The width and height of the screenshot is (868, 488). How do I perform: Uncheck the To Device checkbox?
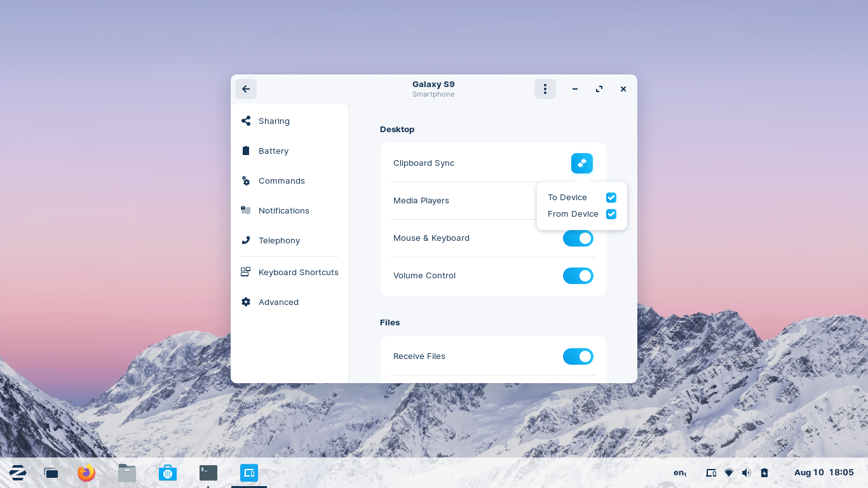611,198
